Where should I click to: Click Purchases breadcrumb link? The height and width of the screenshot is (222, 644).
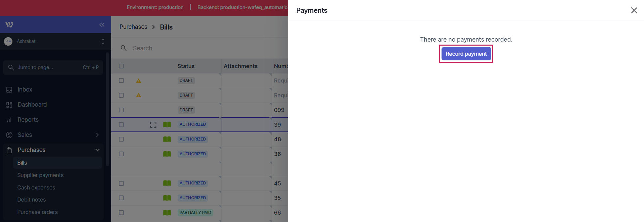133,27
